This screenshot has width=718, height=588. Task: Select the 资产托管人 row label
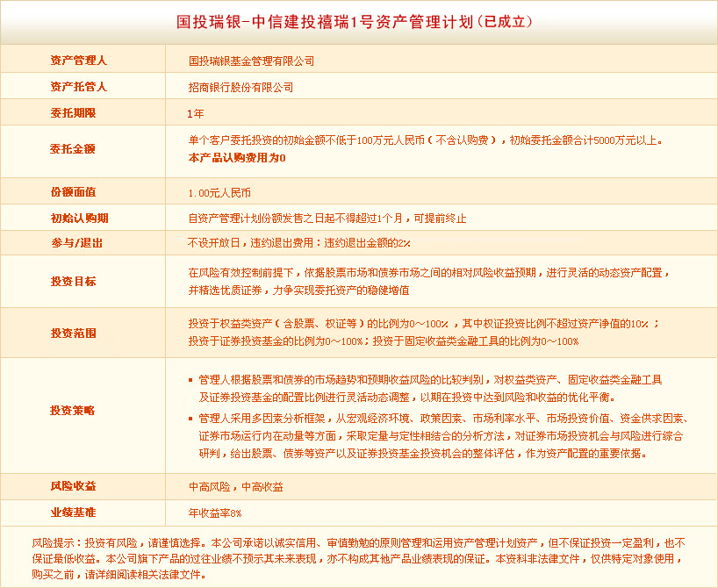click(78, 87)
